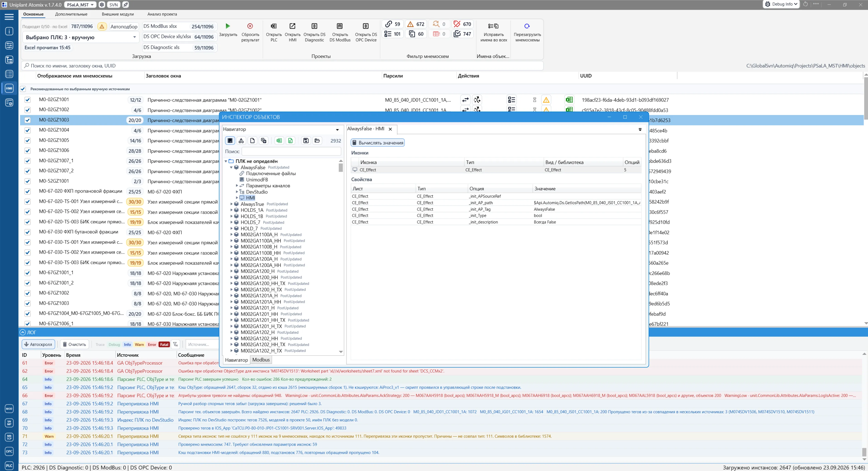Click the chip icon in Navigator toolbar

click(x=230, y=141)
